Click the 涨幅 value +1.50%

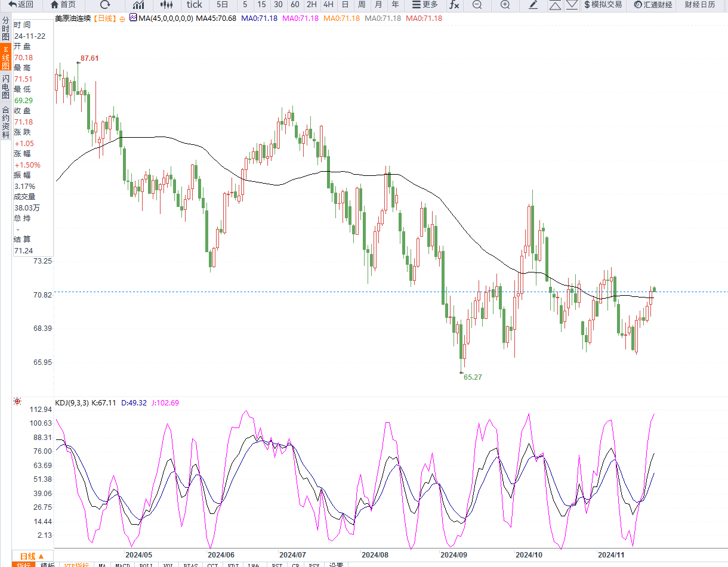pyautogui.click(x=27, y=165)
